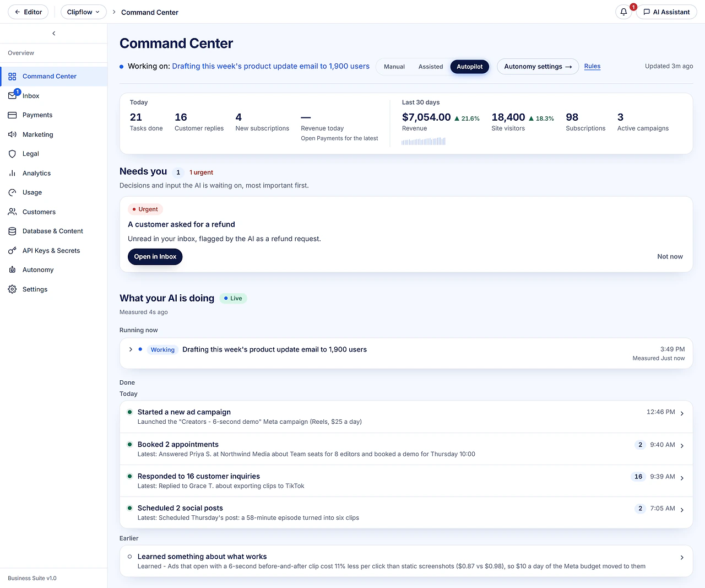Expand the running 'Drafting this week's' task
Screen dimensions: 705x588
(x=131, y=349)
